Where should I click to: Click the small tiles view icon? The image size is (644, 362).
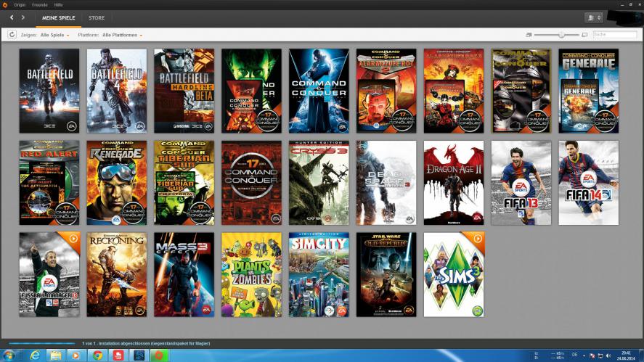point(529,35)
